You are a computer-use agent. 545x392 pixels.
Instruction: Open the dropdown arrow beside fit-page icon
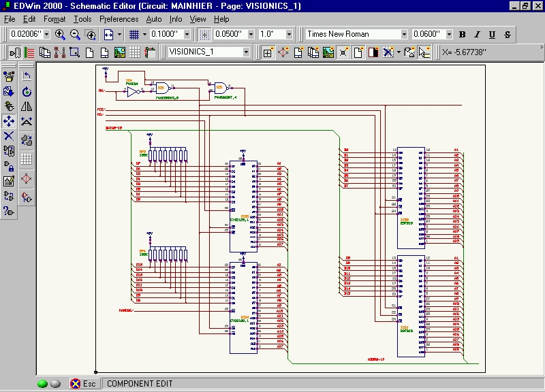[120, 35]
